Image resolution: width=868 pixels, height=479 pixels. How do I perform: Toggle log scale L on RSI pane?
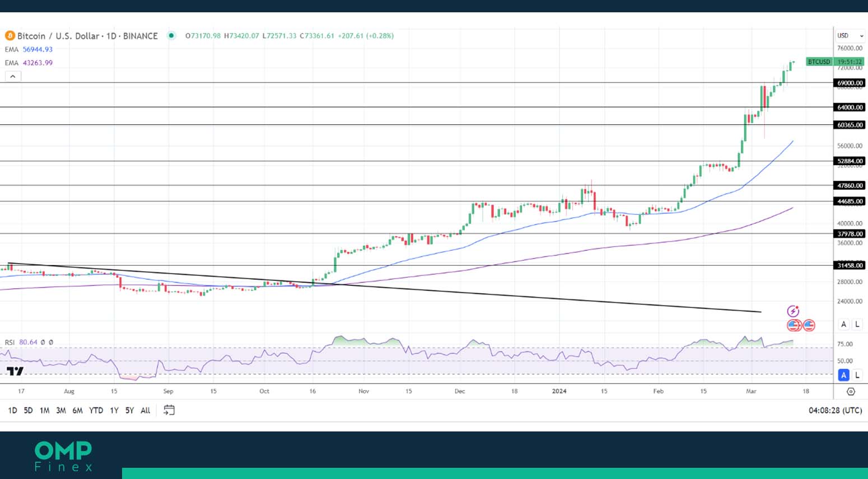point(857,375)
